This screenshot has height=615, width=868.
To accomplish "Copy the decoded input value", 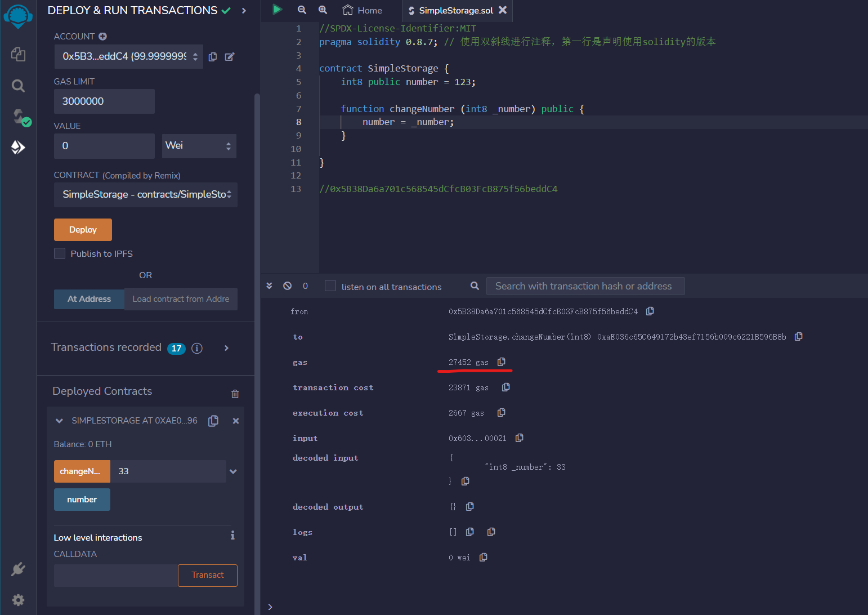I will 465,481.
